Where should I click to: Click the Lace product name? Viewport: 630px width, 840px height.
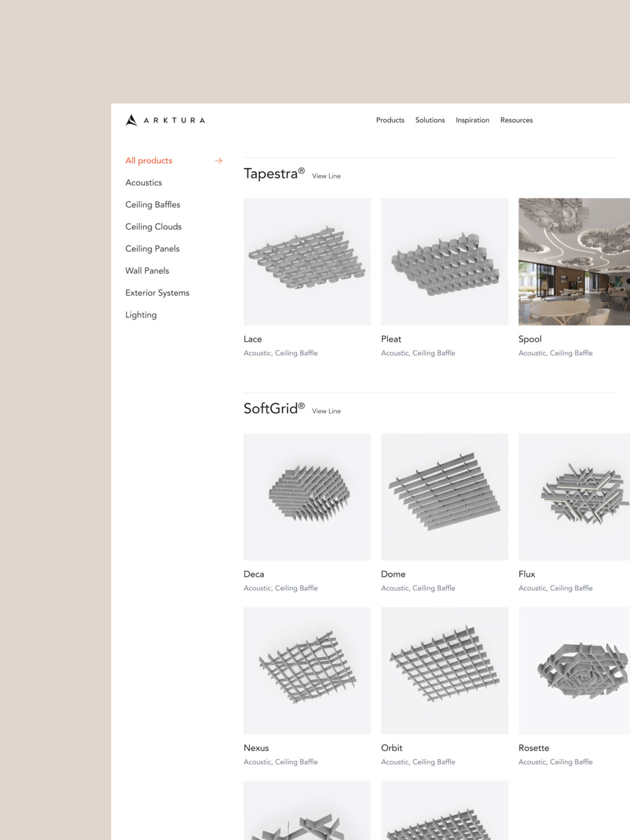[x=253, y=339]
